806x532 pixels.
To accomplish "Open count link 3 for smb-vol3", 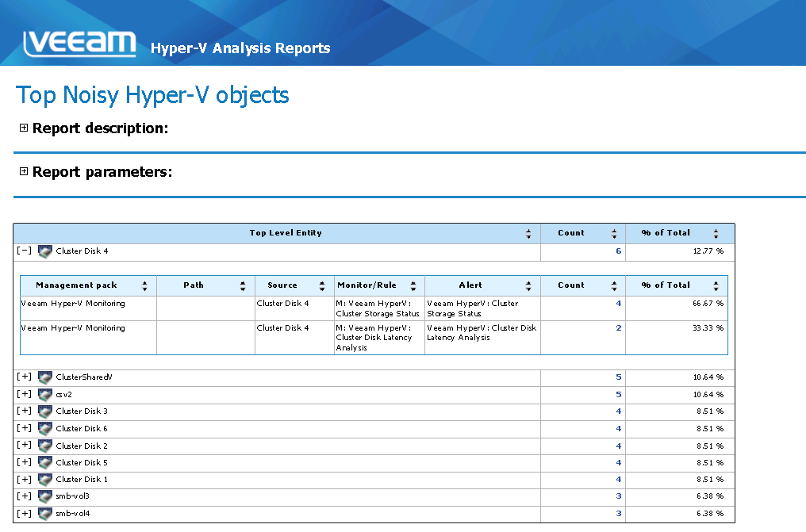I will [618, 496].
